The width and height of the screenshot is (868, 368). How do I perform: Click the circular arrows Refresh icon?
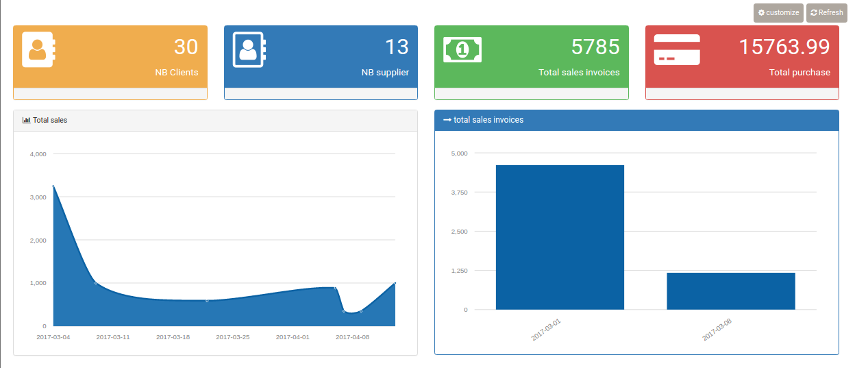click(x=814, y=13)
